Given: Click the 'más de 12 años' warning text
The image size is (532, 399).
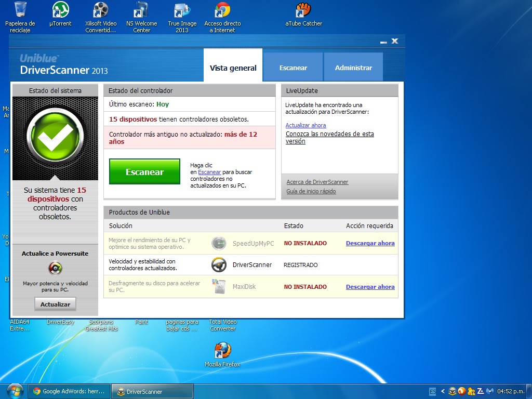Looking at the screenshot, I should [x=183, y=138].
